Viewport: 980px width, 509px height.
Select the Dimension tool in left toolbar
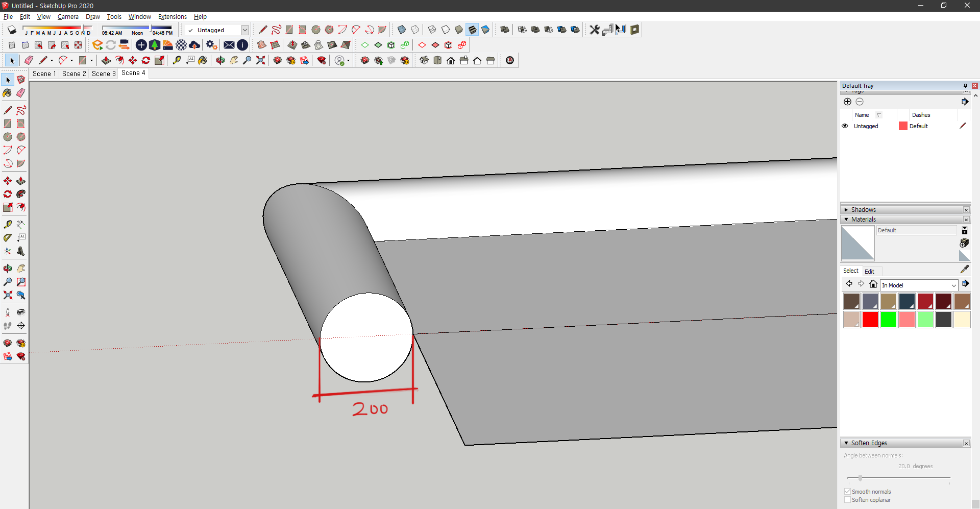point(21,225)
